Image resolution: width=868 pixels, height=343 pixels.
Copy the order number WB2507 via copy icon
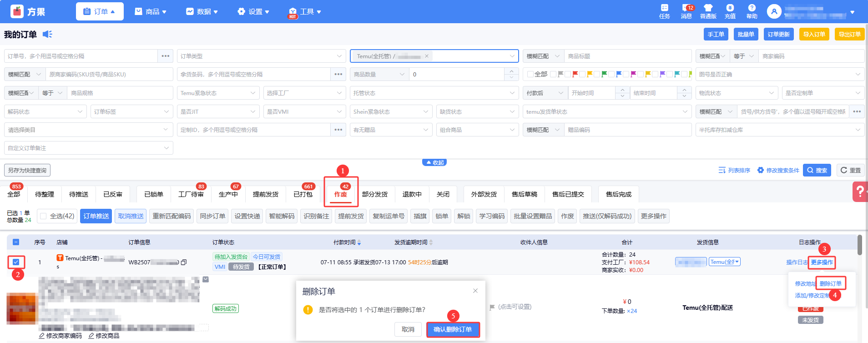(x=184, y=262)
